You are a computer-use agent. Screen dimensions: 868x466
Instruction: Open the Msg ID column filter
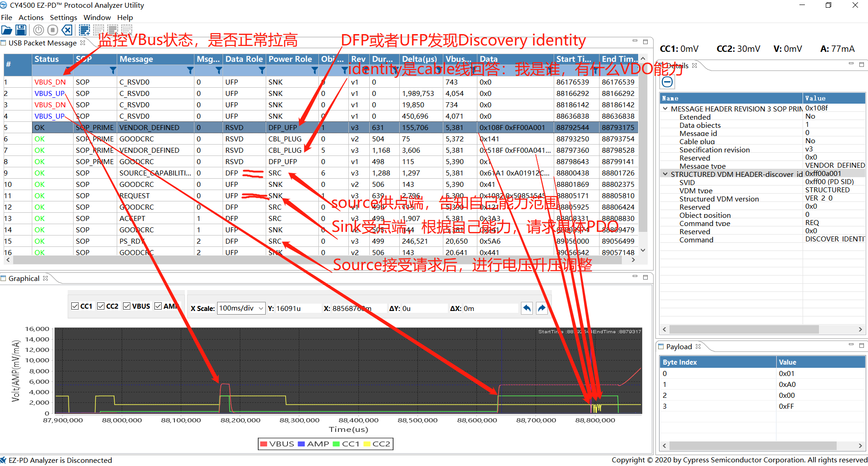tap(219, 70)
